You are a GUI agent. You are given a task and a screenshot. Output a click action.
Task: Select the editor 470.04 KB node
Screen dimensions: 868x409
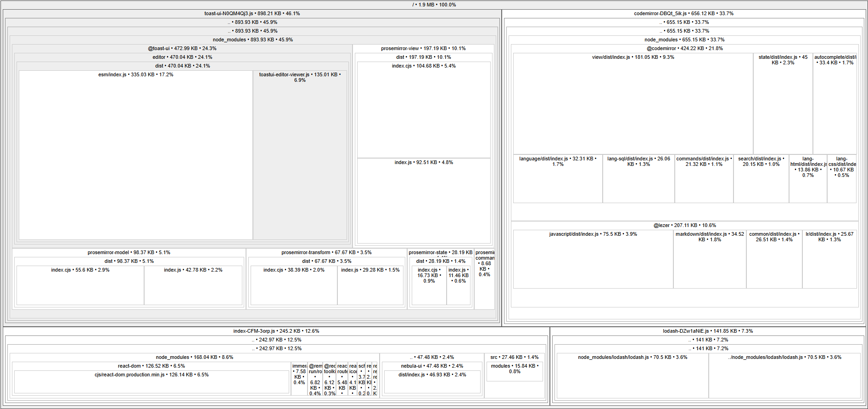click(x=182, y=57)
